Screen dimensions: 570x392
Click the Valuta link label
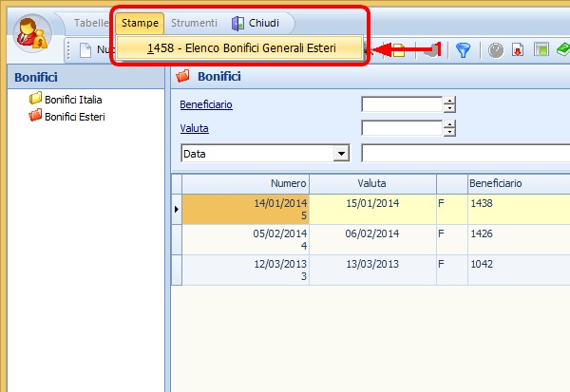click(194, 127)
